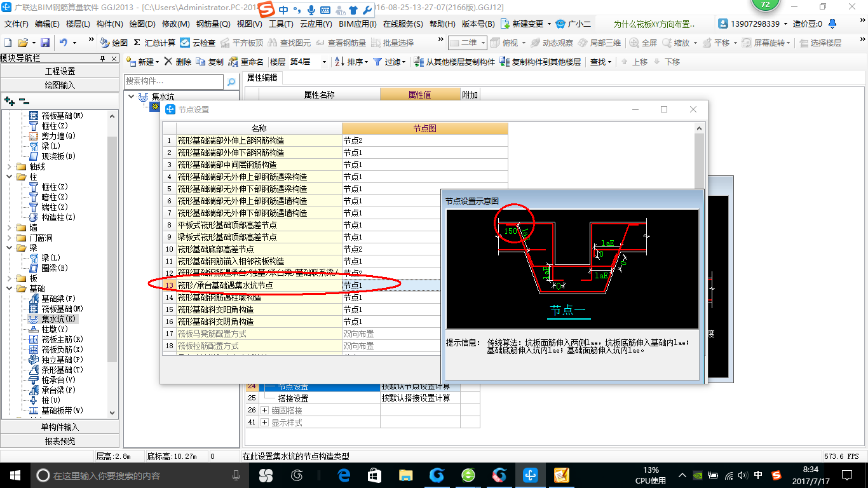868x488 pixels.
Task: Run 汇总计算 summary calculation
Action: 154,43
